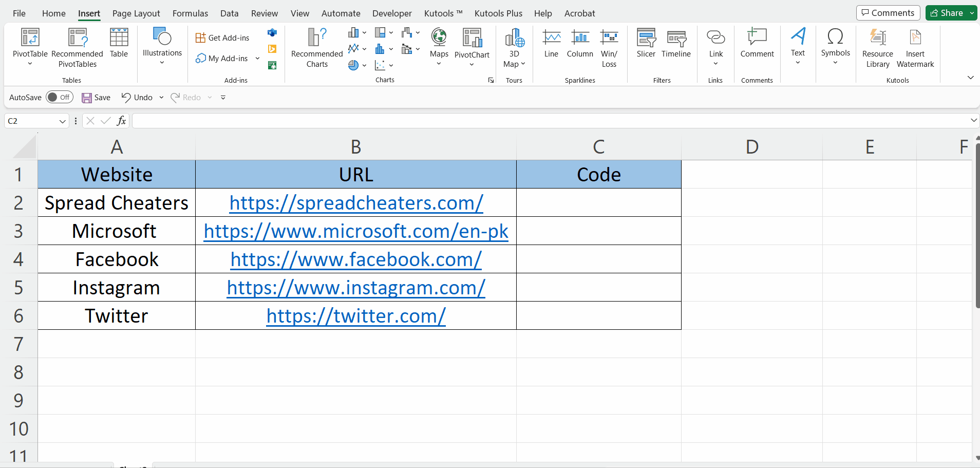Select row 4 header
The height and width of the screenshot is (468, 980).
pos(18,259)
